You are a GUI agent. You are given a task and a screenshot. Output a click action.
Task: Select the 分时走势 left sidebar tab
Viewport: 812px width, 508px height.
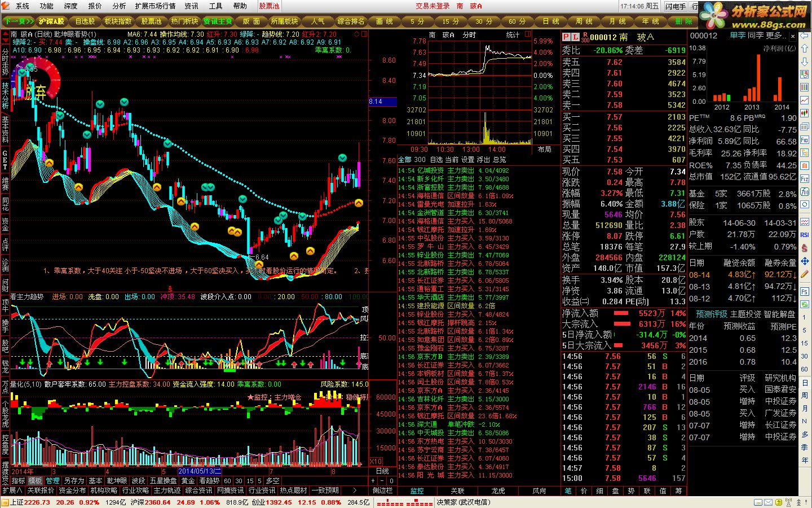pos(5,62)
